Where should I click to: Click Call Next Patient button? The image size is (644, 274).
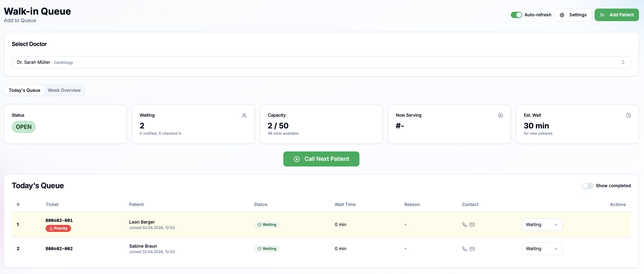pos(321,159)
